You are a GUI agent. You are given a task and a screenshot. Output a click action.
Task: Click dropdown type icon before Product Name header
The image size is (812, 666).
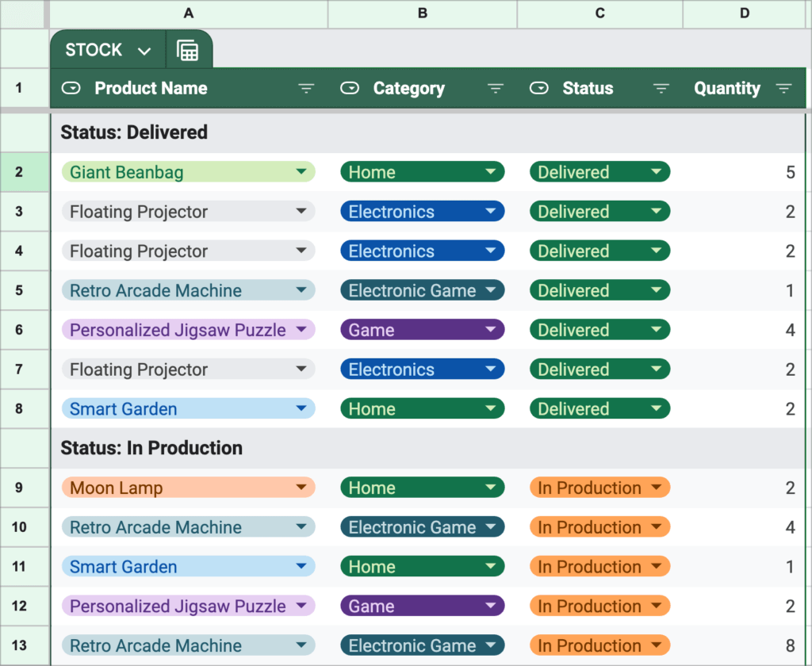(71, 89)
